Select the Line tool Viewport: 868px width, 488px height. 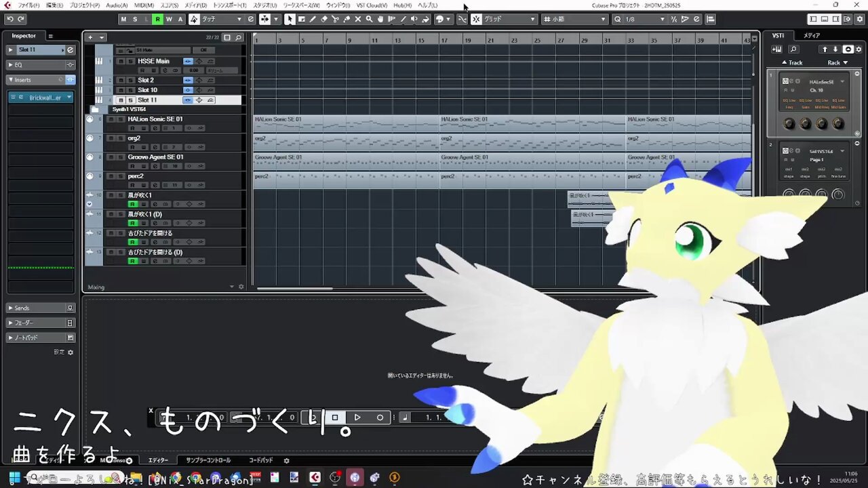404,19
